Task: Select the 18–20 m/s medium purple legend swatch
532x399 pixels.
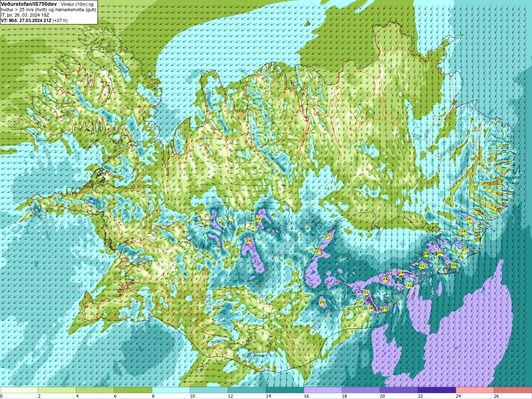Action: pos(361,390)
